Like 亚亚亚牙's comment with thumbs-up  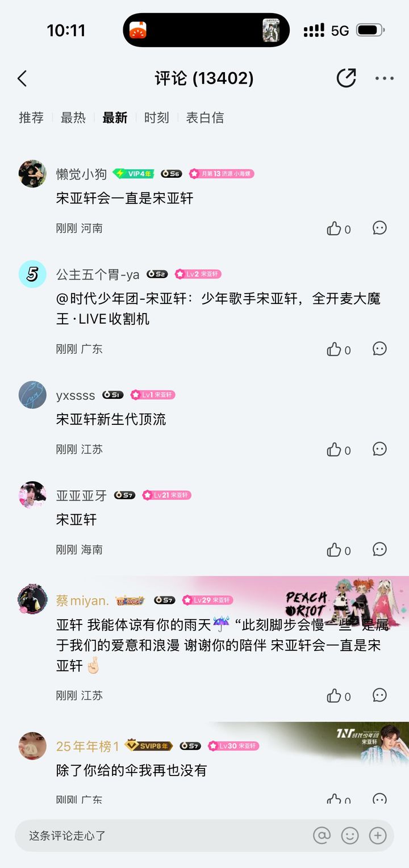click(333, 549)
